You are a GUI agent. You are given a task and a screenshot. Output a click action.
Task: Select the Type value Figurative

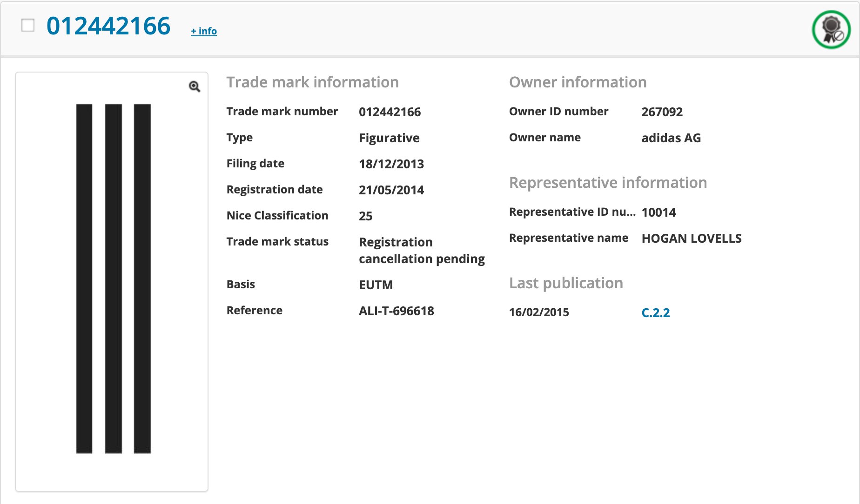pos(389,138)
